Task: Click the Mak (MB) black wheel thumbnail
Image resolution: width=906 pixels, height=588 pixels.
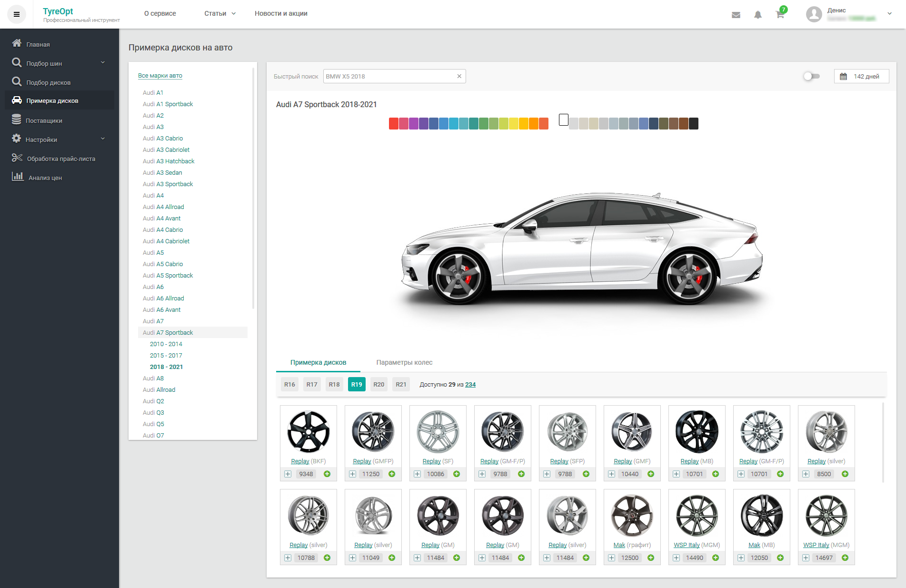Action: click(x=762, y=515)
